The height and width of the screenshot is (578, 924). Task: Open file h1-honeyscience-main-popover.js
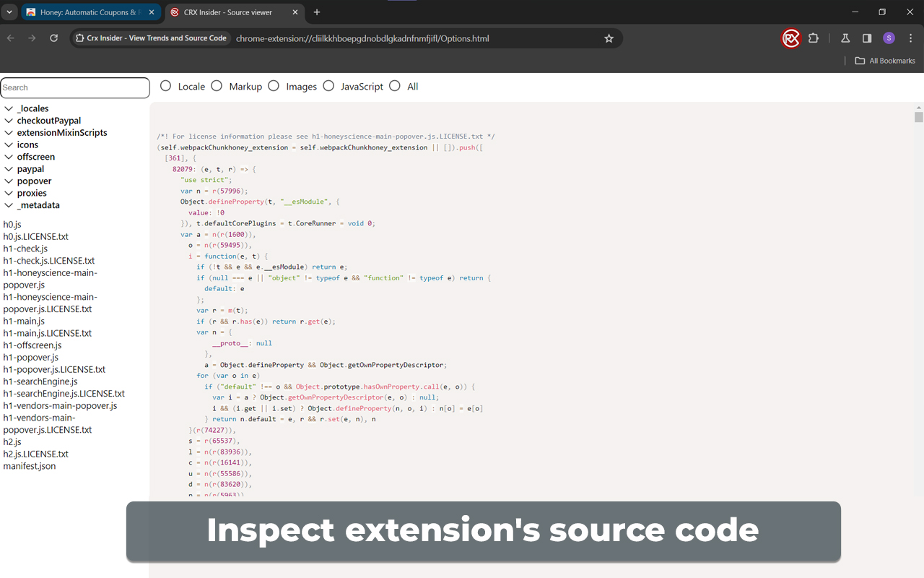50,279
